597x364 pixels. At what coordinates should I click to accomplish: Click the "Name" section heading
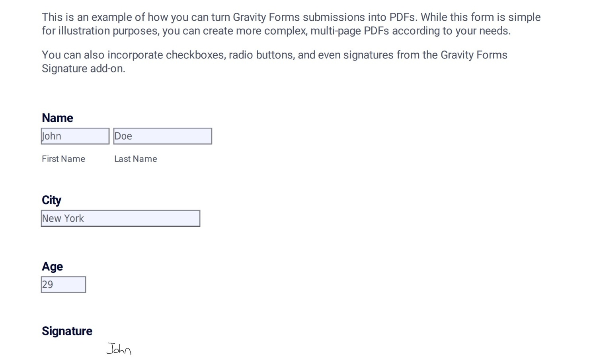tap(57, 118)
